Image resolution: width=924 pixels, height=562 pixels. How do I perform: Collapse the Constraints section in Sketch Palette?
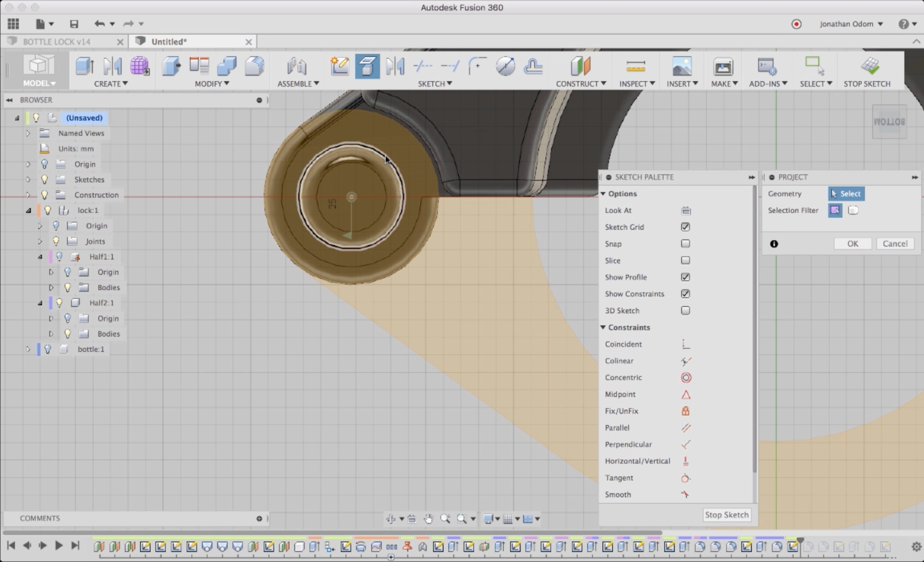[603, 327]
